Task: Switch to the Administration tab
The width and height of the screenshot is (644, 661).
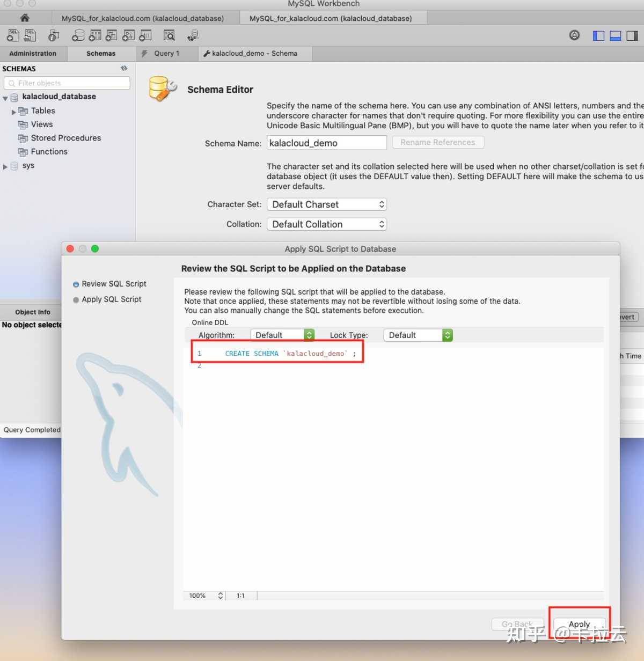Action: [33, 53]
